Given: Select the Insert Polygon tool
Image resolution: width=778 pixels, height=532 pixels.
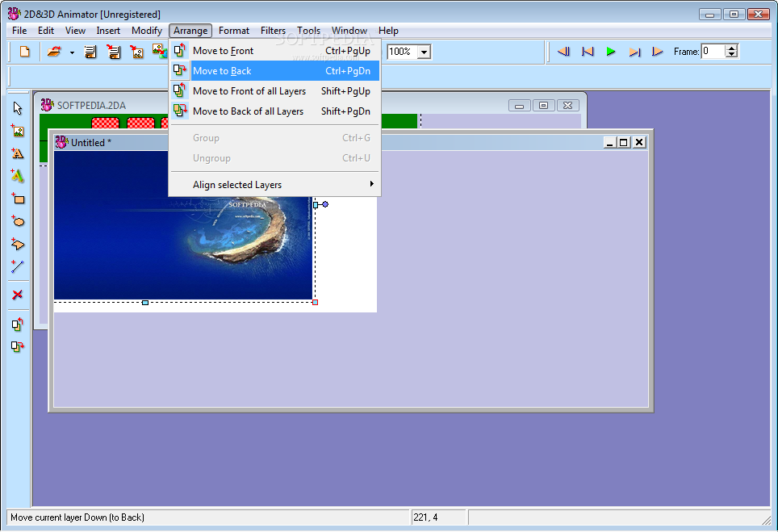Looking at the screenshot, I should [18, 244].
